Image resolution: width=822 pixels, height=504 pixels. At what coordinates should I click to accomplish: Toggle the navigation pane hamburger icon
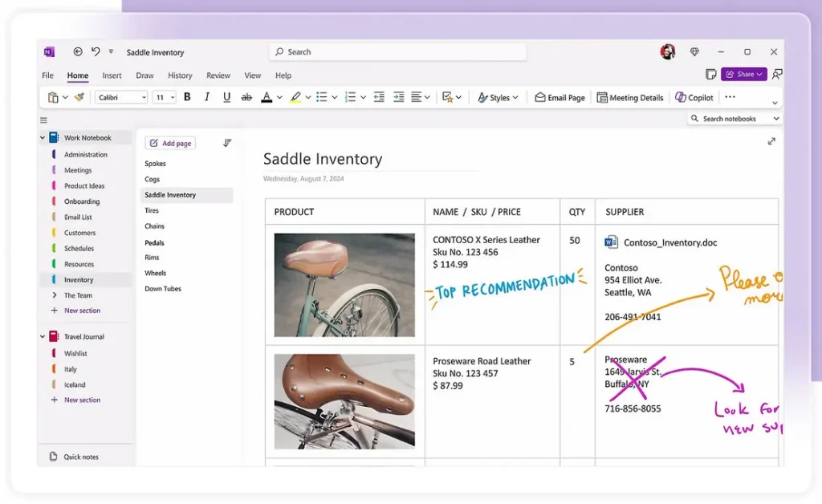(43, 120)
